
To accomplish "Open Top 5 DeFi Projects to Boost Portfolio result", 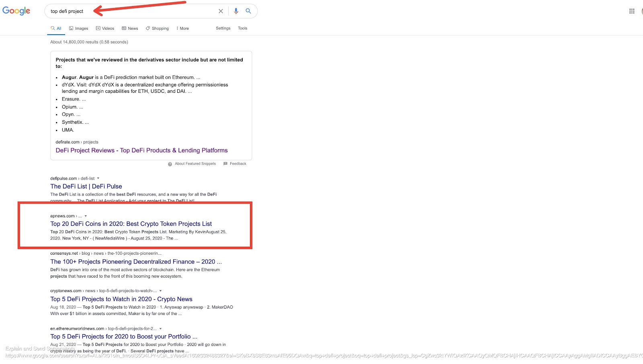I will click(124, 337).
